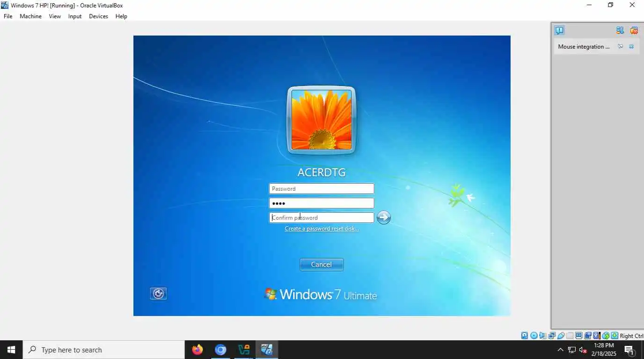644x359 pixels.
Task: Open the Help menu
Action: [x=121, y=16]
